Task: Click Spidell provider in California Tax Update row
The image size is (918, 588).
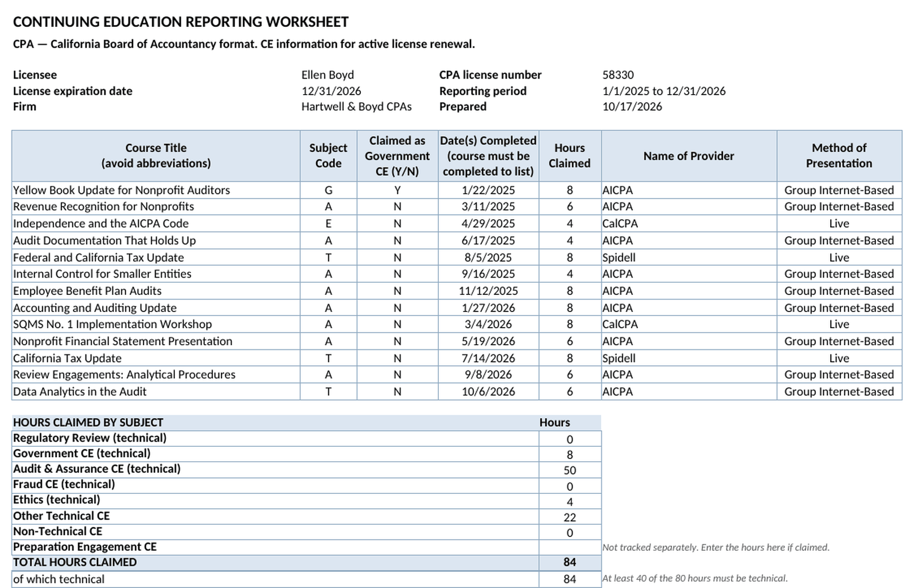Action: click(x=688, y=358)
